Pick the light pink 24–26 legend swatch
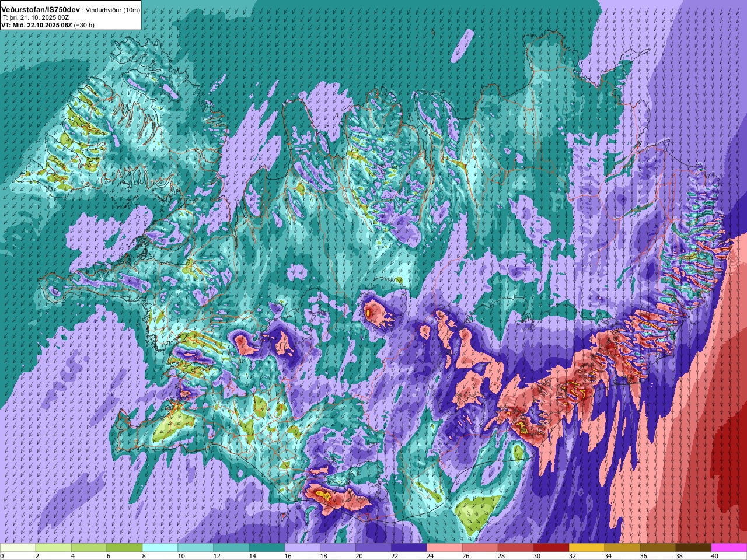 (445, 548)
